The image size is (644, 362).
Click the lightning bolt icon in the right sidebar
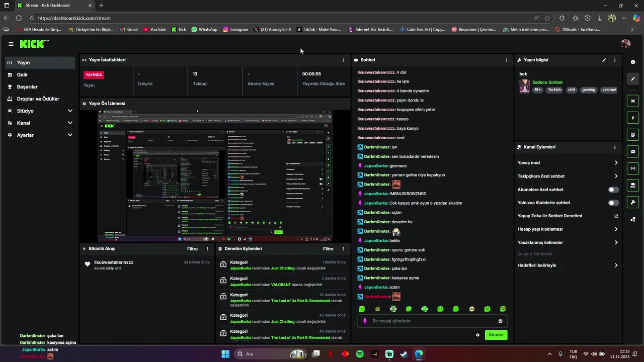[633, 118]
